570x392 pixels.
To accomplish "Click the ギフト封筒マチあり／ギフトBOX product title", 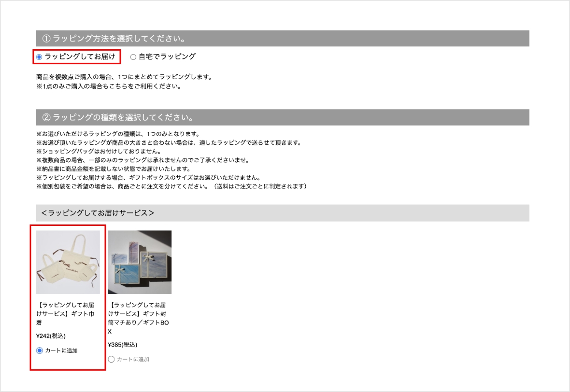I will click(x=138, y=318).
